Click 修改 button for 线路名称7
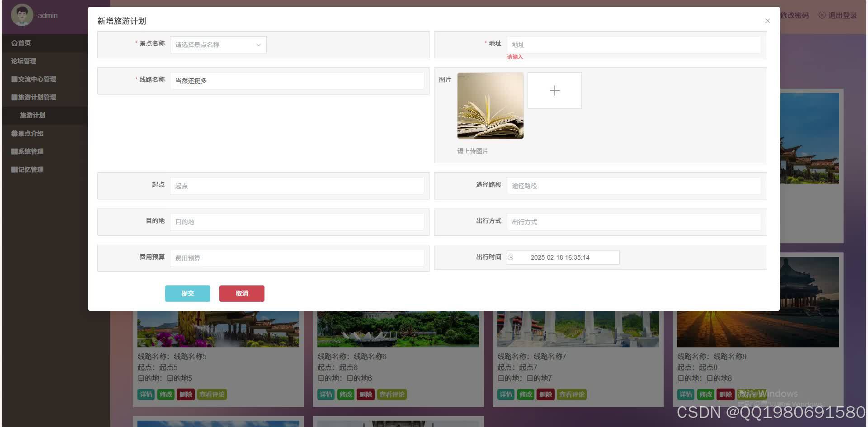Image resolution: width=868 pixels, height=427 pixels. click(526, 394)
